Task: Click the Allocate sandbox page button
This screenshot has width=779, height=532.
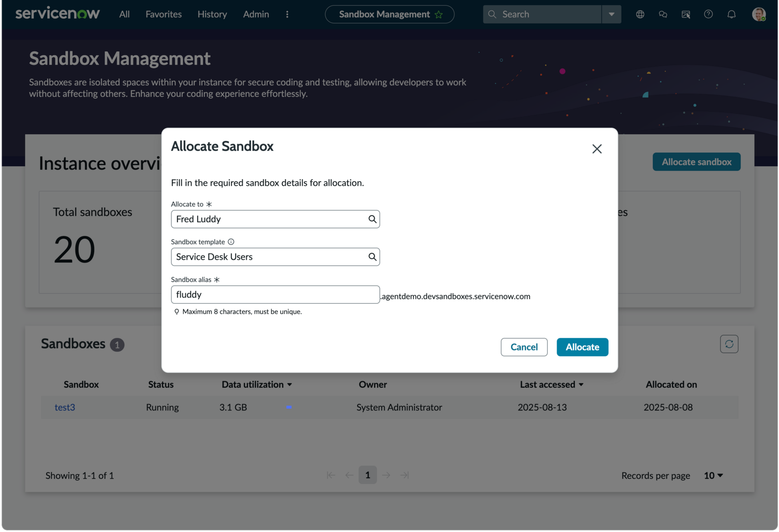Action: click(x=697, y=162)
